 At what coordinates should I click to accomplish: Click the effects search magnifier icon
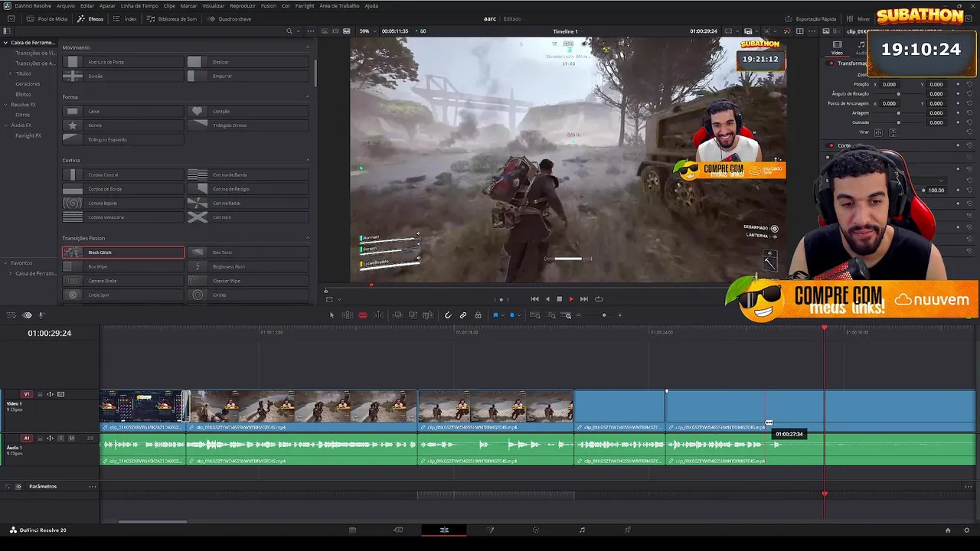click(289, 31)
